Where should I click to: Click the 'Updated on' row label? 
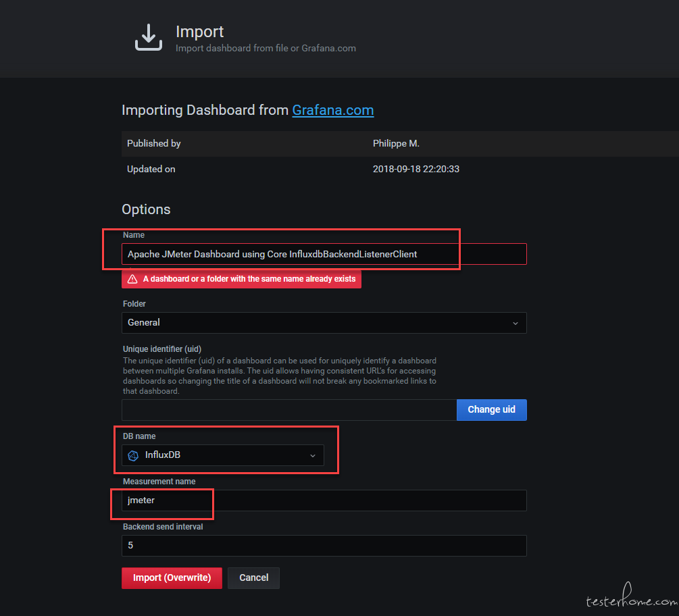(151, 170)
